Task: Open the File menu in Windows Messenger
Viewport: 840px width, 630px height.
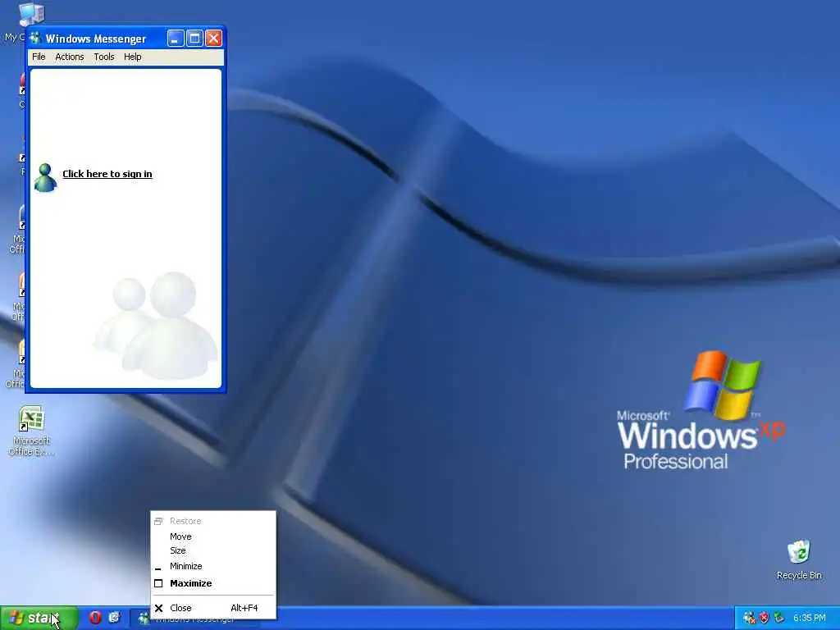Action: [x=39, y=57]
